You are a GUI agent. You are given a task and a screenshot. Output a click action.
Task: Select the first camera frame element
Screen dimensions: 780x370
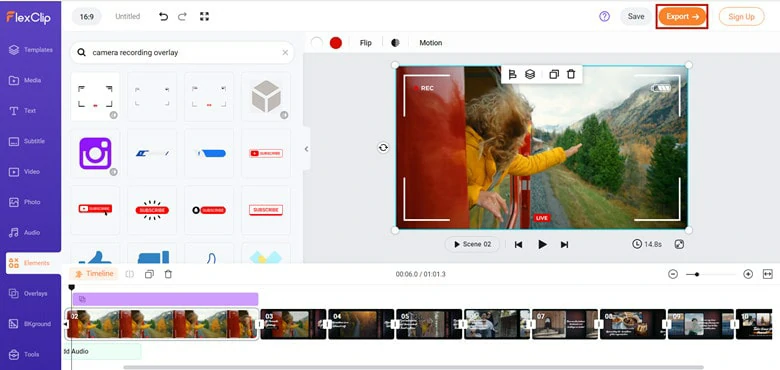click(x=95, y=96)
